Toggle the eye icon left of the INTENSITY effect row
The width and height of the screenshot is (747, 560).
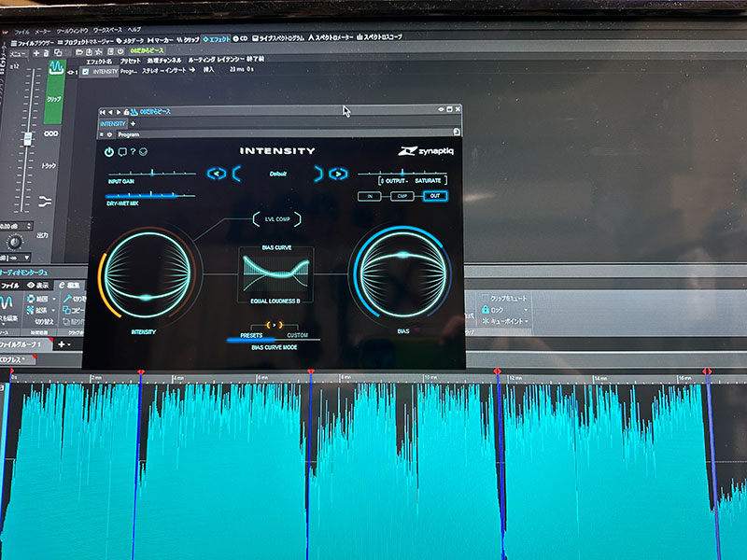coord(70,73)
